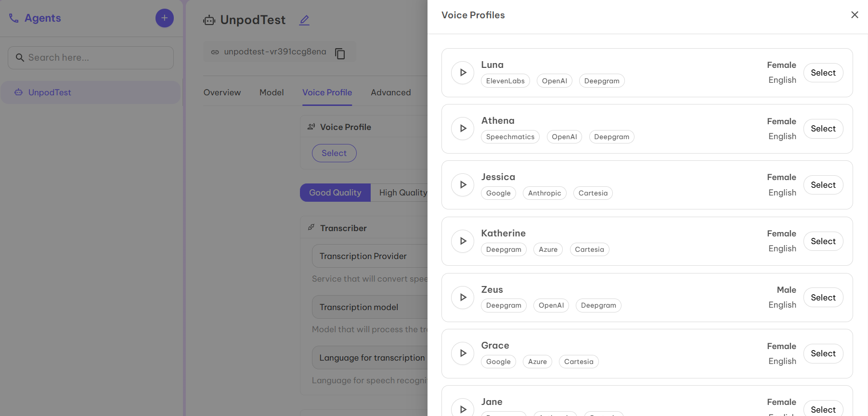Preview the Grace voice
868x416 pixels.
463,353
